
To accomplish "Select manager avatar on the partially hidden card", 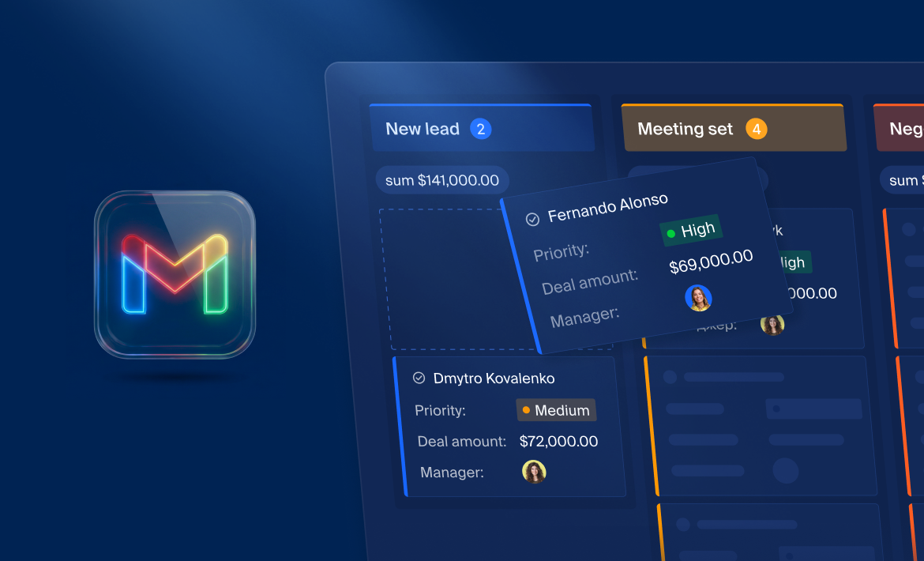I will (x=772, y=324).
